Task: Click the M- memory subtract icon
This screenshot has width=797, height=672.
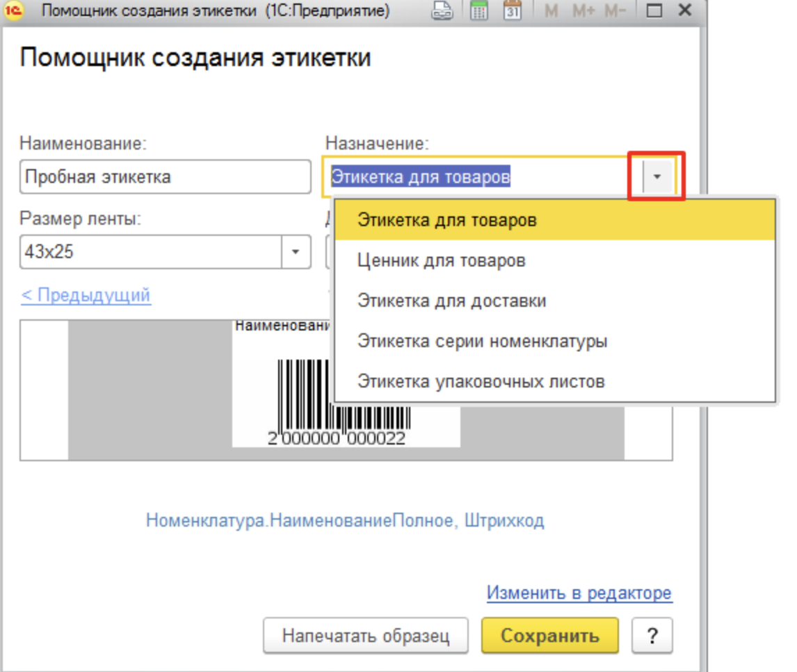Action: pos(615,10)
